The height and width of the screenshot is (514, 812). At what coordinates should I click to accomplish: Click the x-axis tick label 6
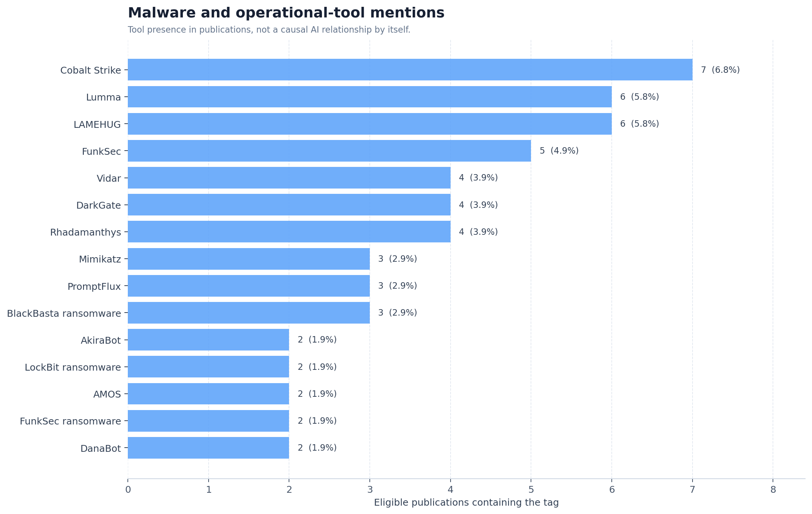pos(612,490)
